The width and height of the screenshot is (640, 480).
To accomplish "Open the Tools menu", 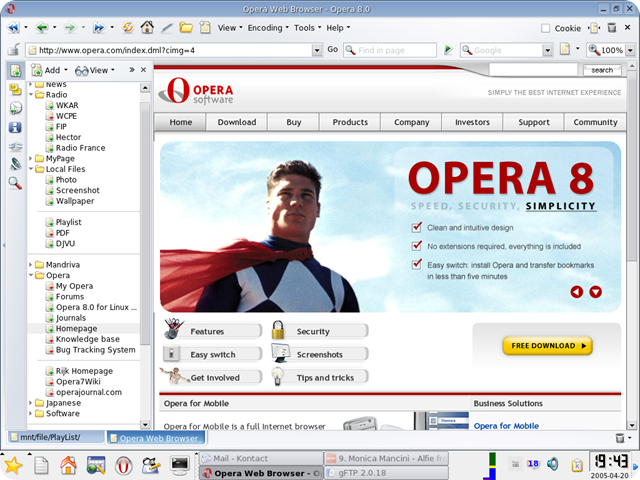I will [x=307, y=28].
